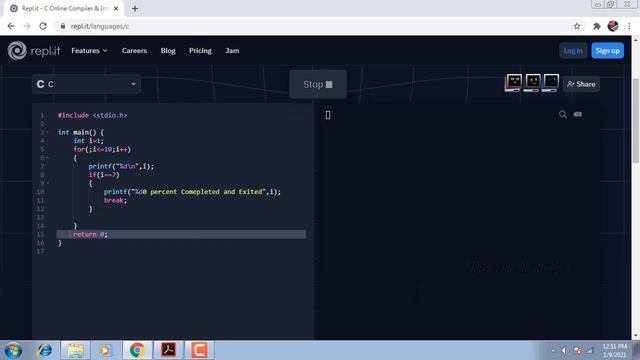This screenshot has height=360, width=640.
Task: Open Adobe Reader from the taskbar
Action: (x=168, y=350)
